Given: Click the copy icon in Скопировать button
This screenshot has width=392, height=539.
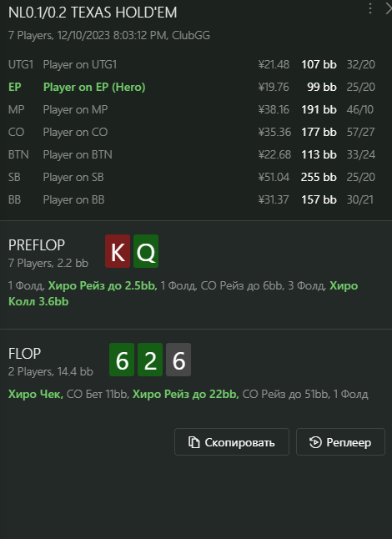Looking at the screenshot, I should click(193, 442).
